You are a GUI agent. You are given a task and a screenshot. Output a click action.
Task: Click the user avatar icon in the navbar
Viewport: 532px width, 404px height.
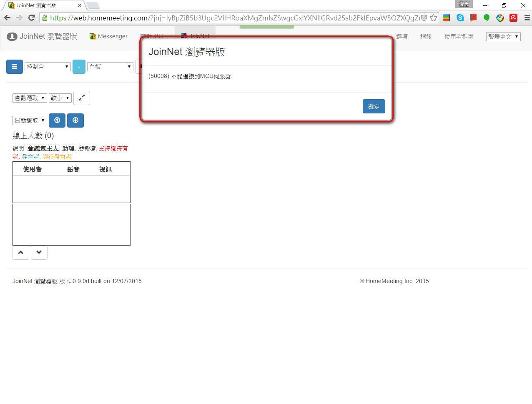tap(12, 37)
